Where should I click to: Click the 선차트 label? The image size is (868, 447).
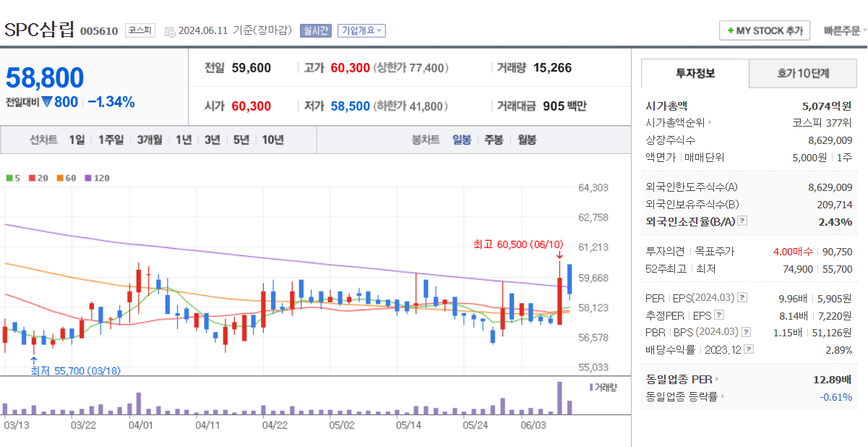tap(43, 140)
